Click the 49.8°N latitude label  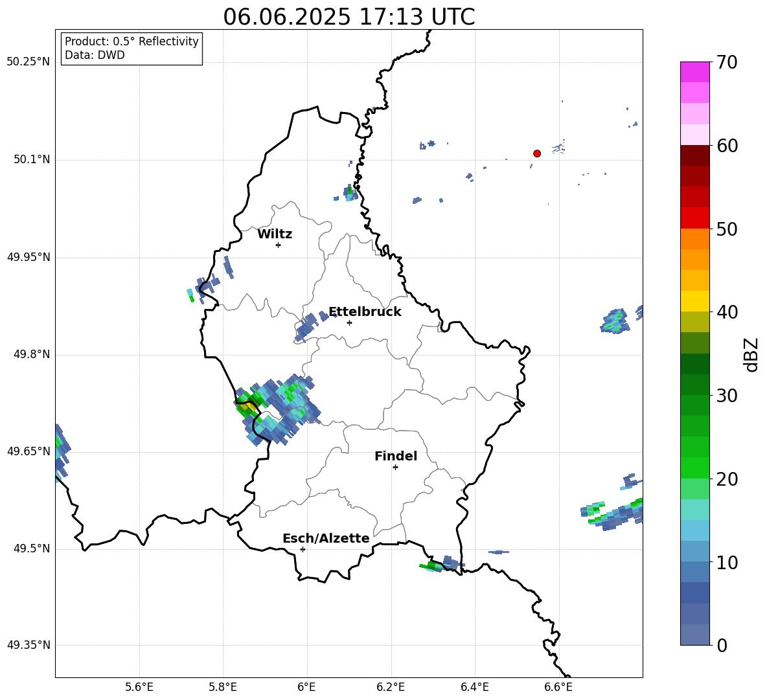point(32,354)
